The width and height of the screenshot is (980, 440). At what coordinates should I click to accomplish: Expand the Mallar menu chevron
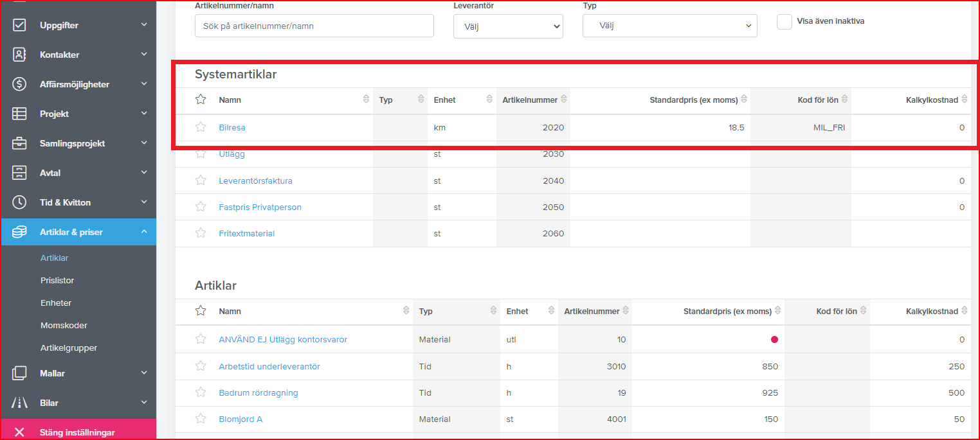(x=144, y=373)
